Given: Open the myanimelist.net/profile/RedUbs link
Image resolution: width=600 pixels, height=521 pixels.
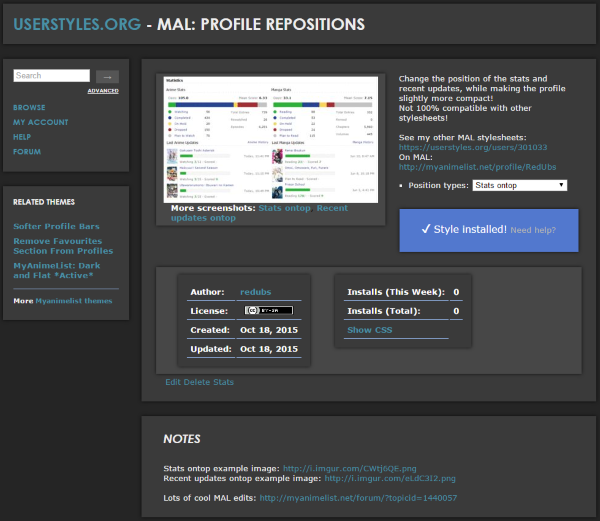Looking at the screenshot, I should point(477,167).
